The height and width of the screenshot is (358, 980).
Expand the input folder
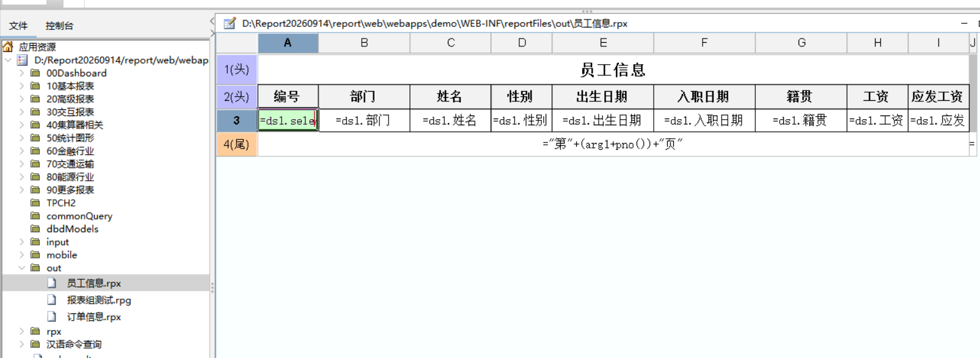(22, 242)
